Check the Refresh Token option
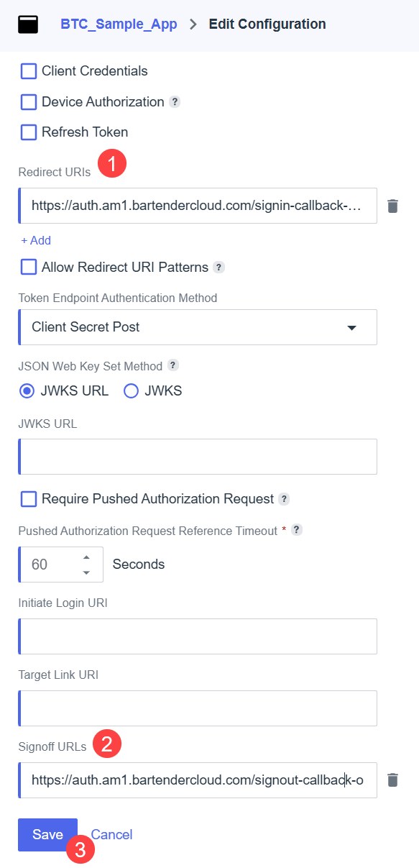 (29, 132)
